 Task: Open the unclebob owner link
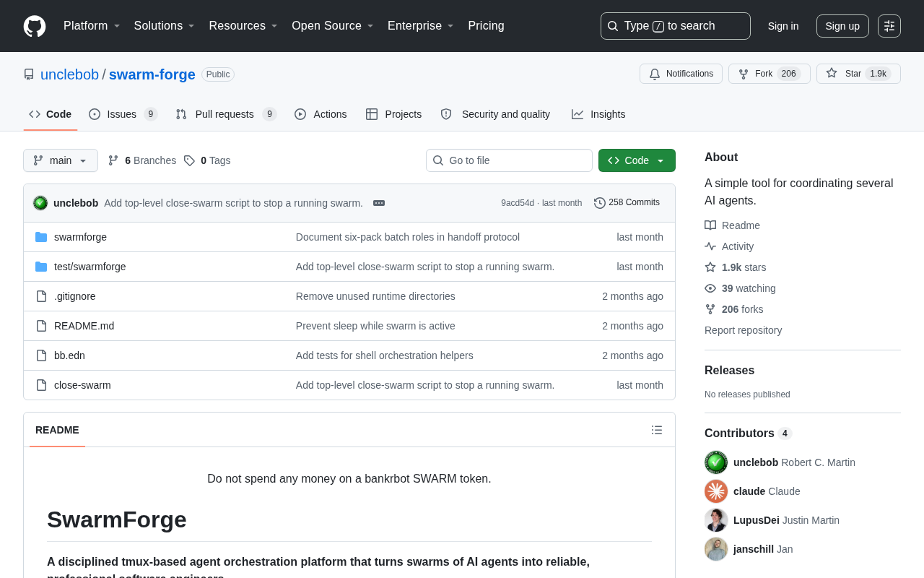[69, 74]
